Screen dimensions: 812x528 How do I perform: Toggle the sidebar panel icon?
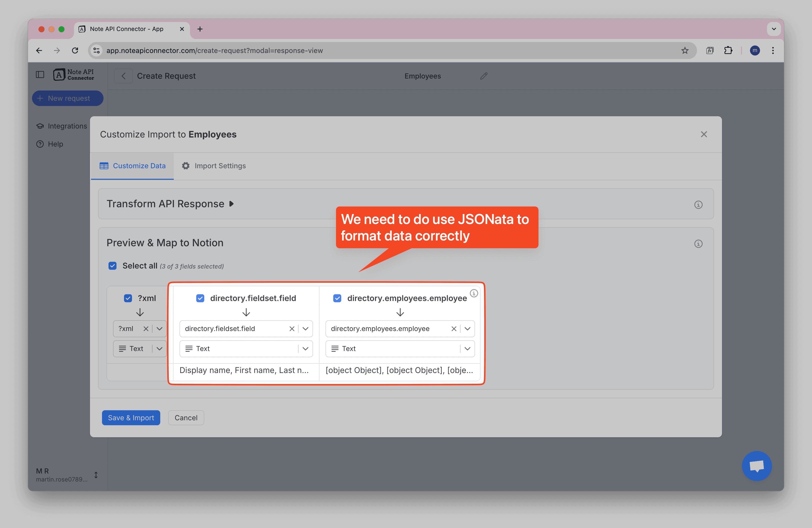pyautogui.click(x=40, y=75)
